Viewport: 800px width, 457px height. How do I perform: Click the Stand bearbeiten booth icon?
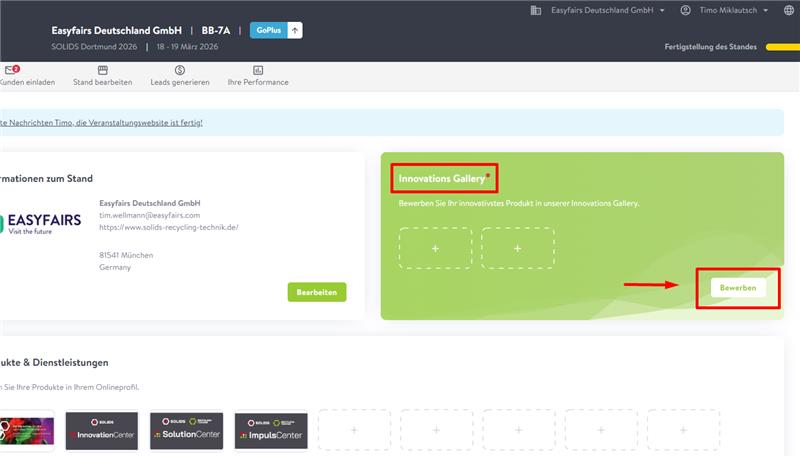point(102,70)
